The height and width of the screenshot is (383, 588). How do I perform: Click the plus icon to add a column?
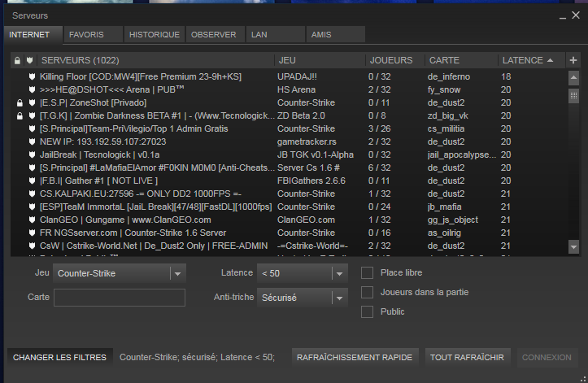click(x=573, y=60)
